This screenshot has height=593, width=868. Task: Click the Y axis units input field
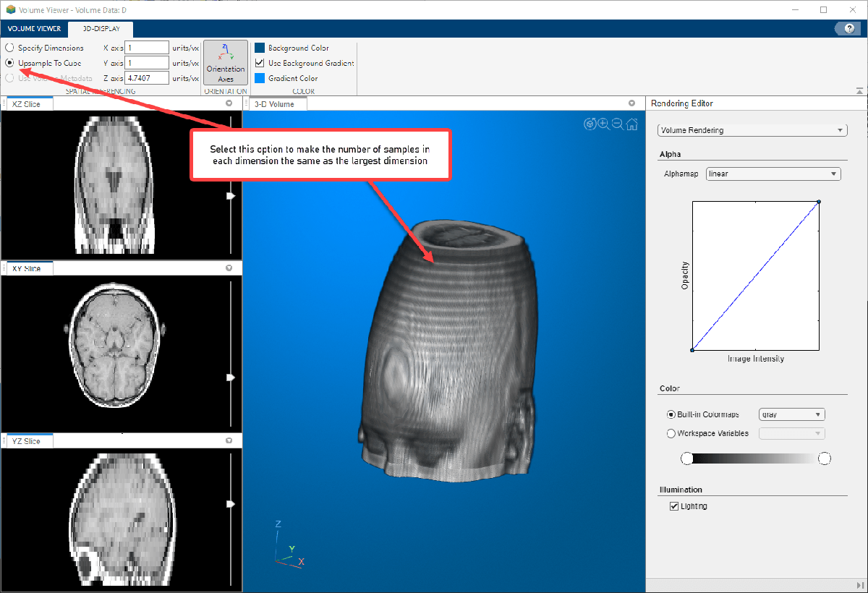coord(147,63)
